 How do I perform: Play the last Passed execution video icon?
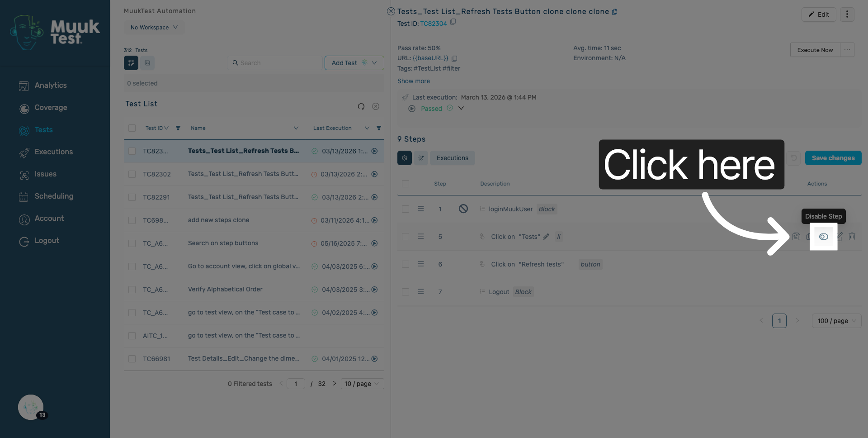point(412,109)
